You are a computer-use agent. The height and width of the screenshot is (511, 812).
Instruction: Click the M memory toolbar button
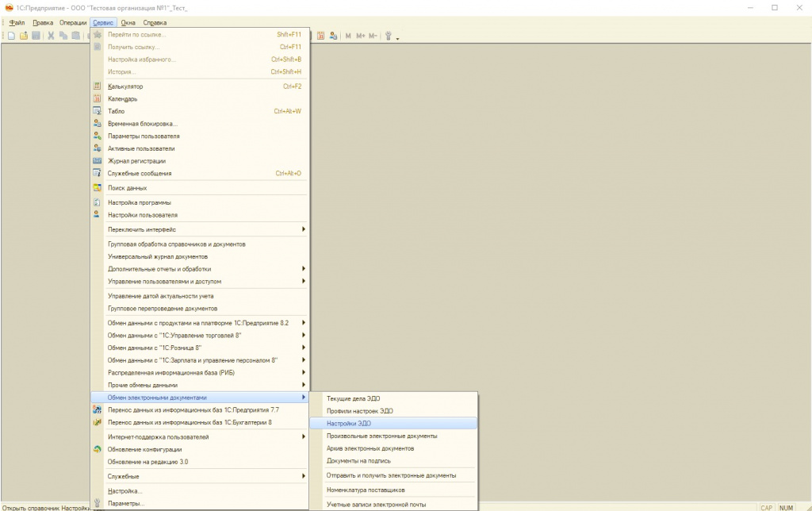(348, 36)
